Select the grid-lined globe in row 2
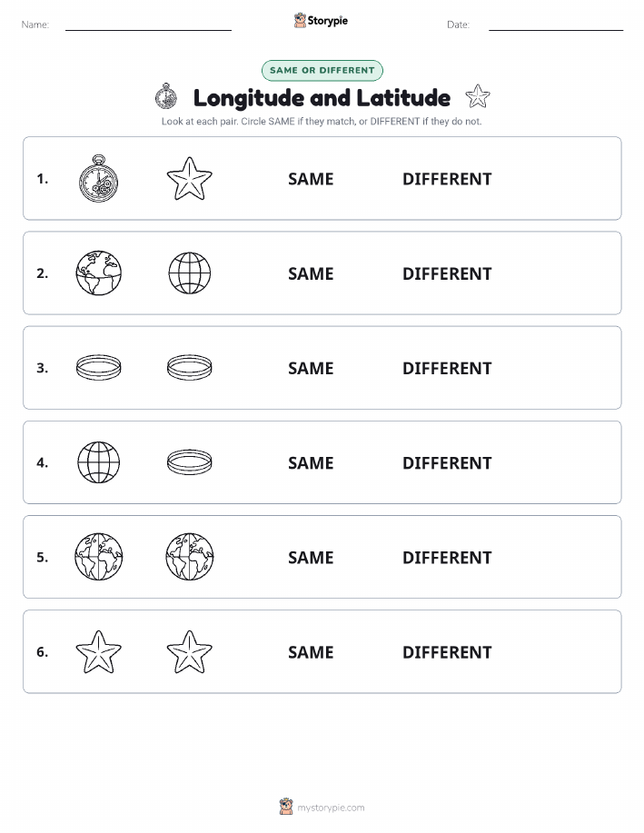The height and width of the screenshot is (833, 644). (x=190, y=273)
